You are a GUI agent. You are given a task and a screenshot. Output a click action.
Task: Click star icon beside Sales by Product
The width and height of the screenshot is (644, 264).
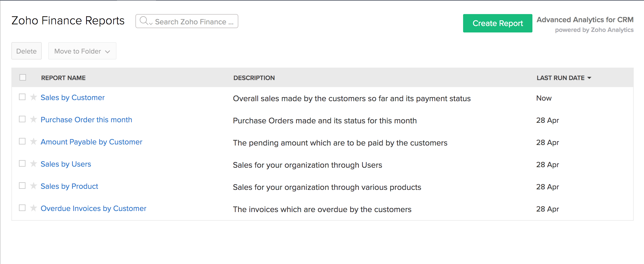pyautogui.click(x=34, y=186)
